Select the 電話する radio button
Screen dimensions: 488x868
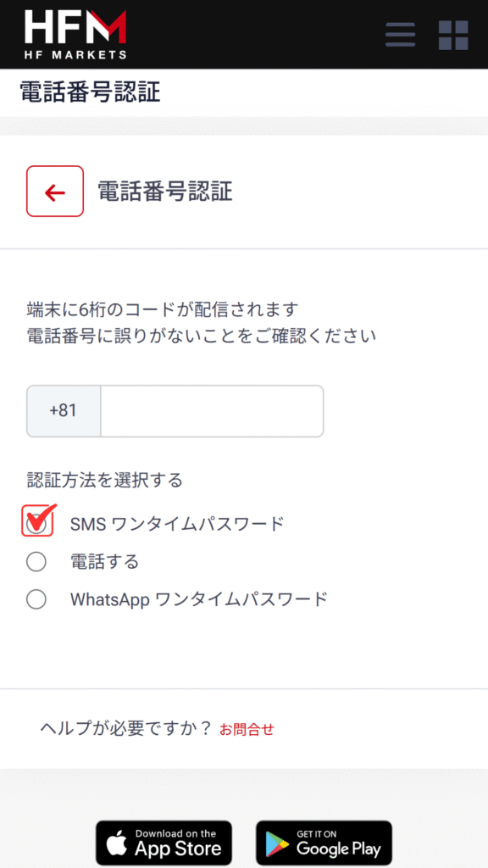(36, 562)
